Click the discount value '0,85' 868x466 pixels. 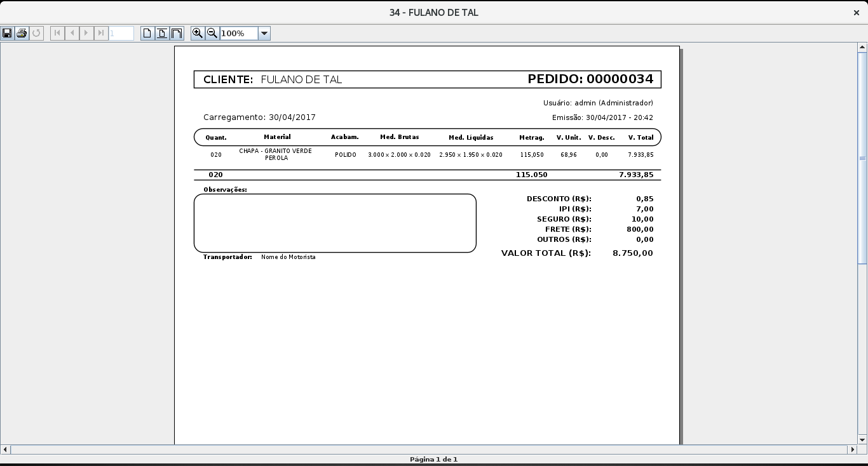tap(644, 199)
